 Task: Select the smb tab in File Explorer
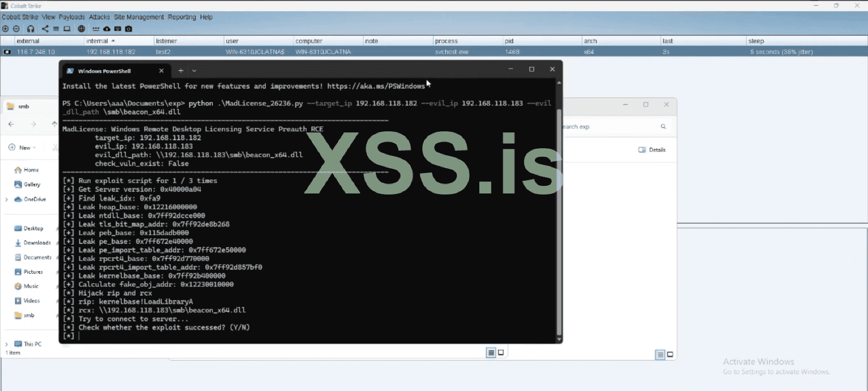[x=31, y=106]
